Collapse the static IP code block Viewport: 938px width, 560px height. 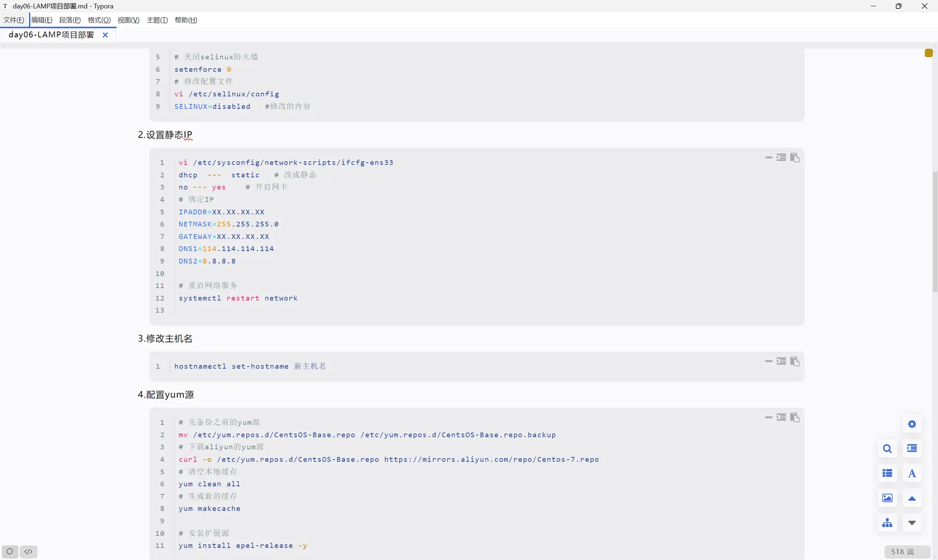click(x=769, y=157)
